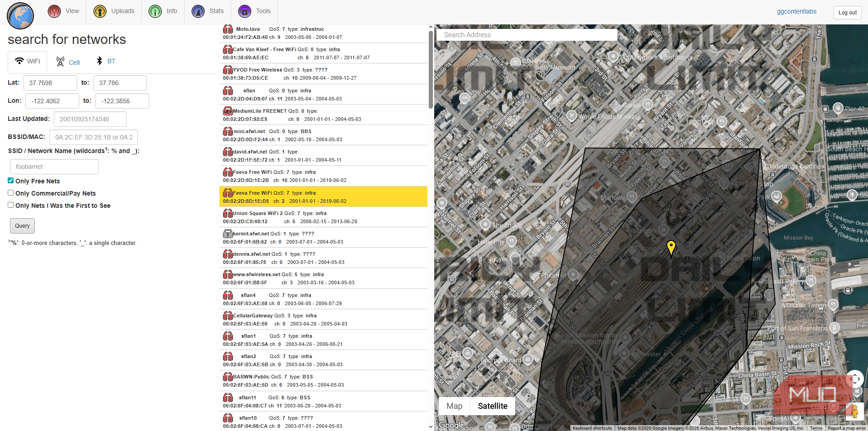
Task: Select the Union Square WiFi 2 result
Action: pyautogui.click(x=323, y=217)
